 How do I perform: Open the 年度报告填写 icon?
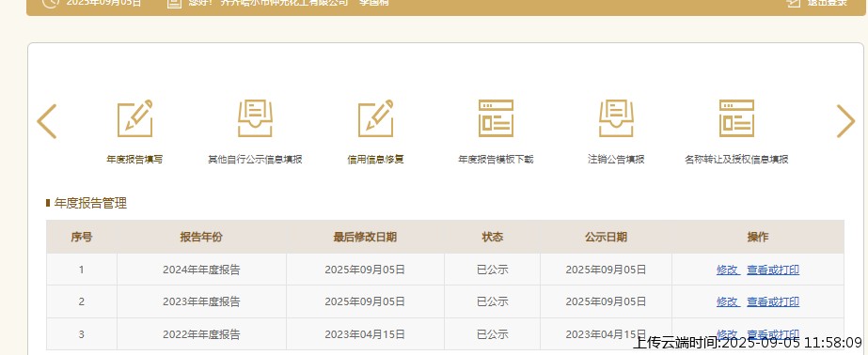pos(134,118)
